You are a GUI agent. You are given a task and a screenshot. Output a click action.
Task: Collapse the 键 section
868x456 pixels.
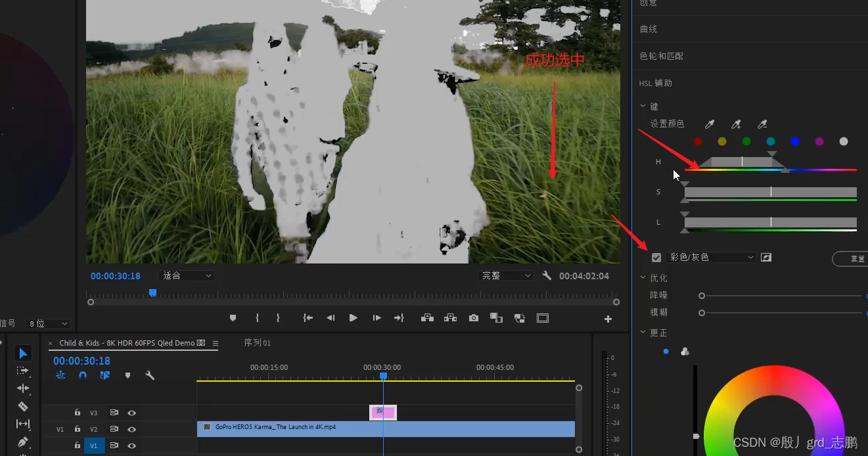click(x=643, y=106)
